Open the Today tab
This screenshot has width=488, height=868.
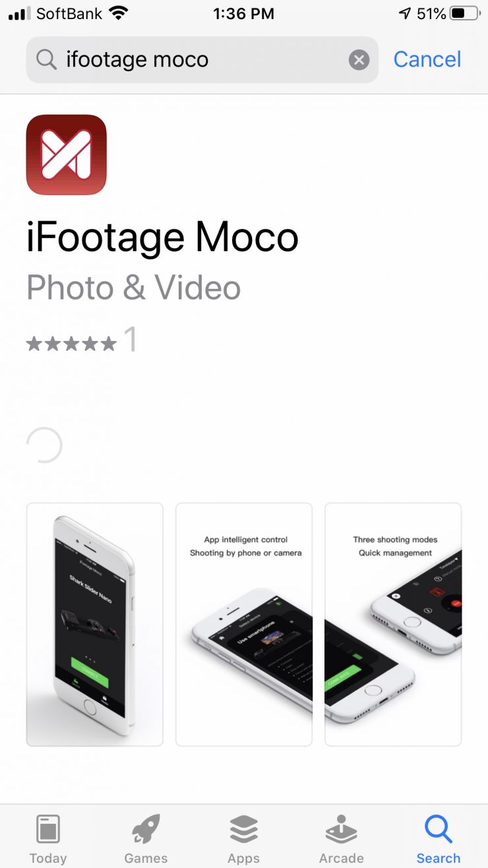point(48,839)
